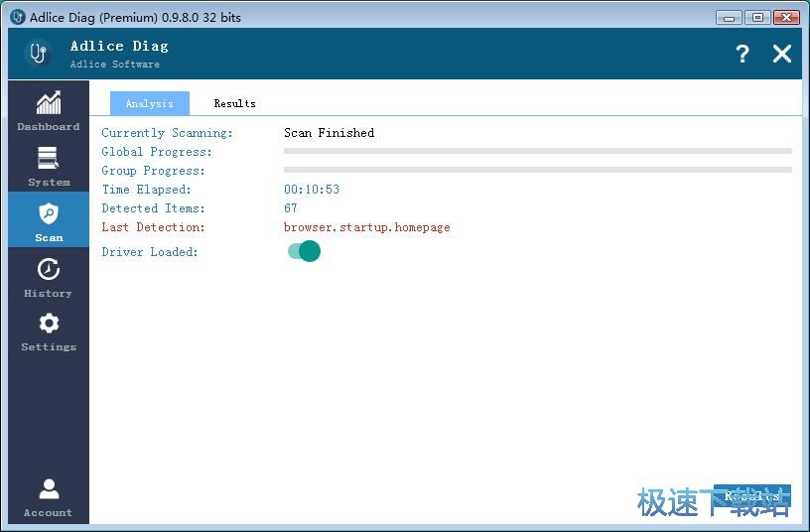Click the Adlice Diag stethoscope logo
The image size is (810, 532).
39,54
